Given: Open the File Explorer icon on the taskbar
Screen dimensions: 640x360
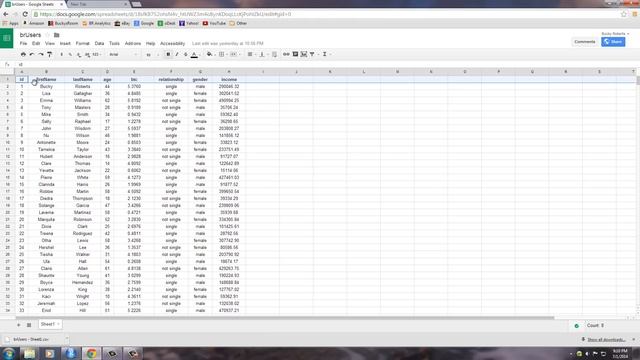Looking at the screenshot, I should coord(29,353).
